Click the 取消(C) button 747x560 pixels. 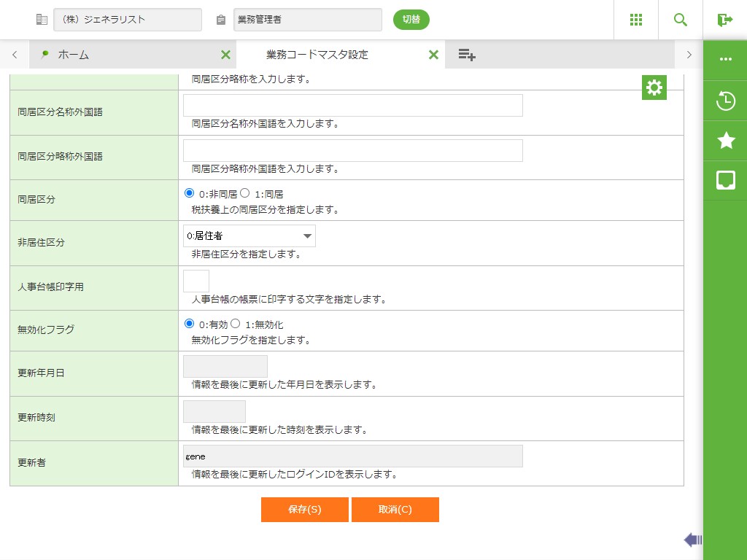(x=395, y=510)
